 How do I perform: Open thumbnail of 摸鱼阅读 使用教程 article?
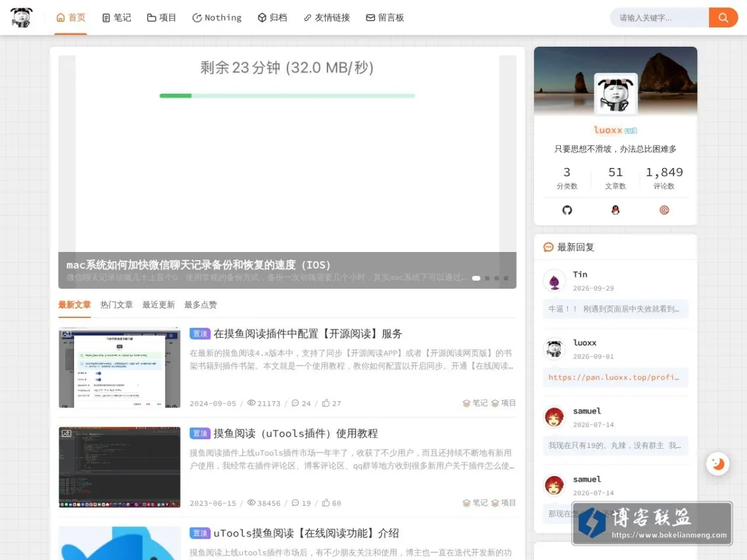tap(120, 467)
